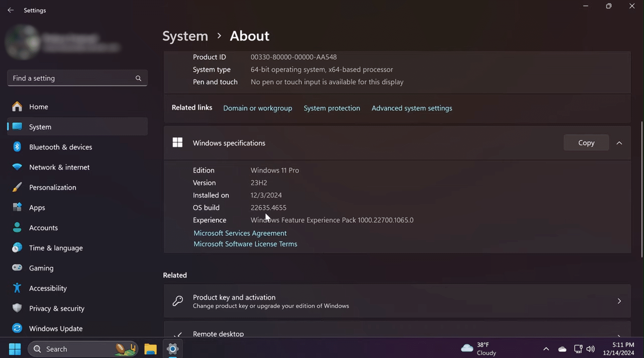Open System protection link
This screenshot has width=644, height=358.
click(332, 108)
